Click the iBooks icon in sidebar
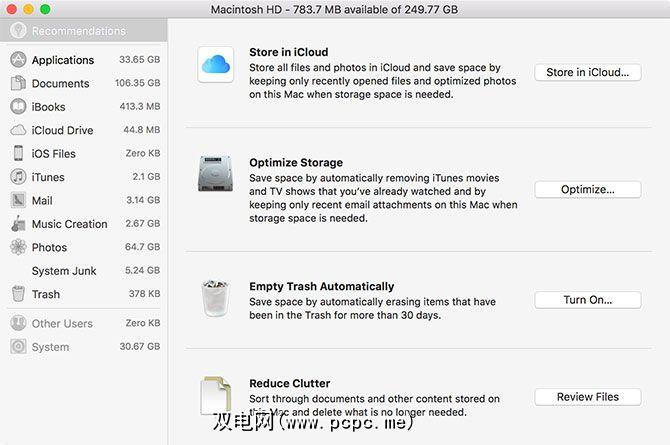This screenshot has height=445, width=670. coord(18,106)
